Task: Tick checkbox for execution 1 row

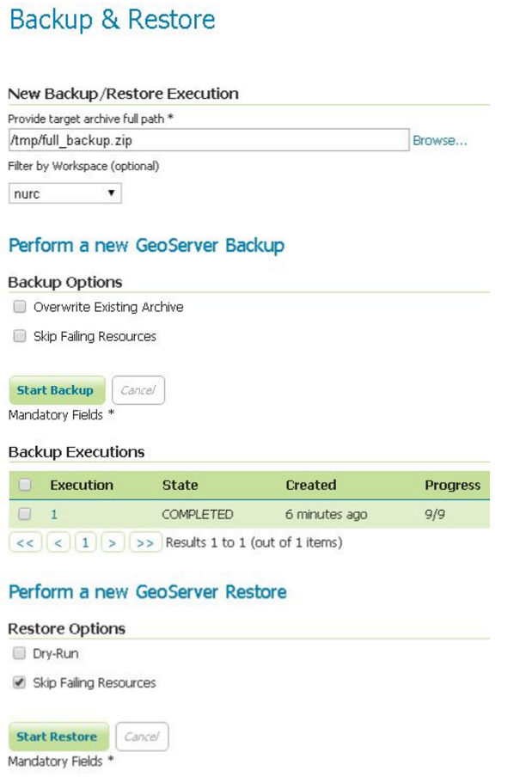Action: (25, 514)
